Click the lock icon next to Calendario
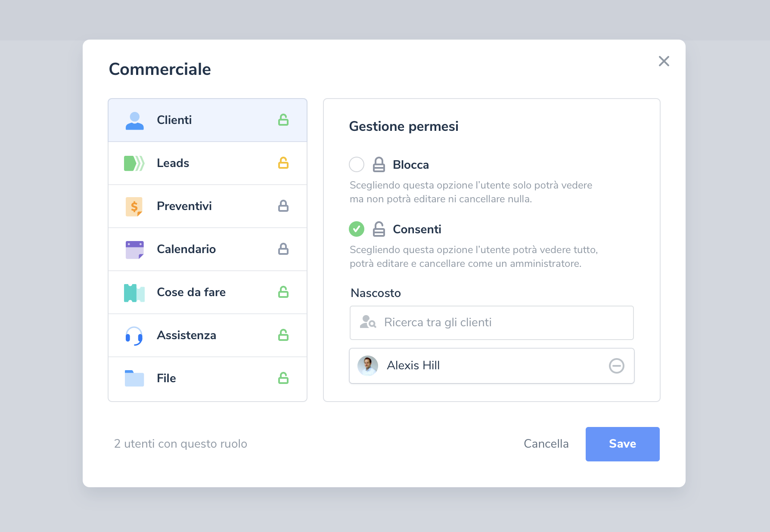This screenshot has width=770, height=532. click(283, 249)
